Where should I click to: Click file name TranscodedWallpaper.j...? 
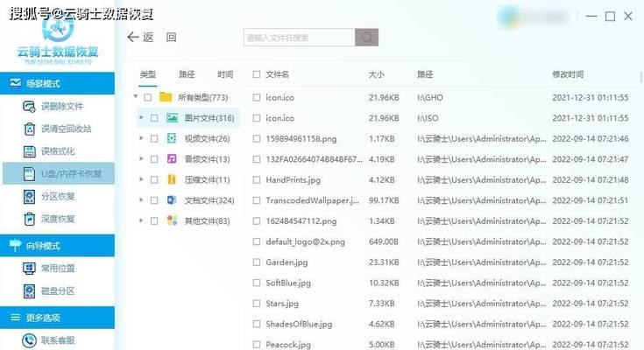(x=312, y=200)
